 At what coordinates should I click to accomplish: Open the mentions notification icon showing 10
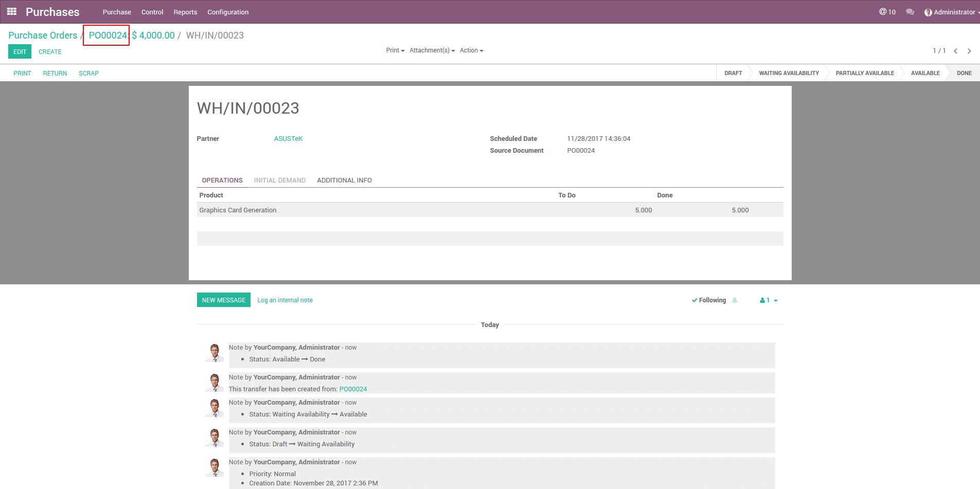click(x=887, y=12)
